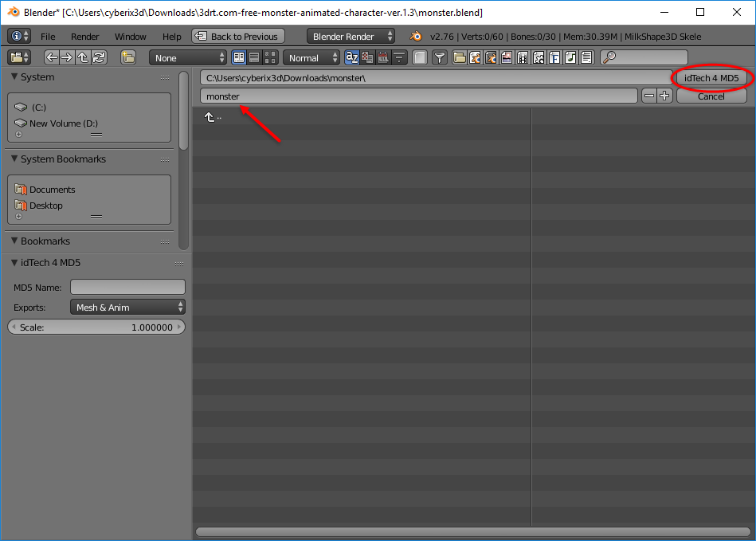Cancel the file export
Viewport: 756px width, 541px height.
coord(711,96)
